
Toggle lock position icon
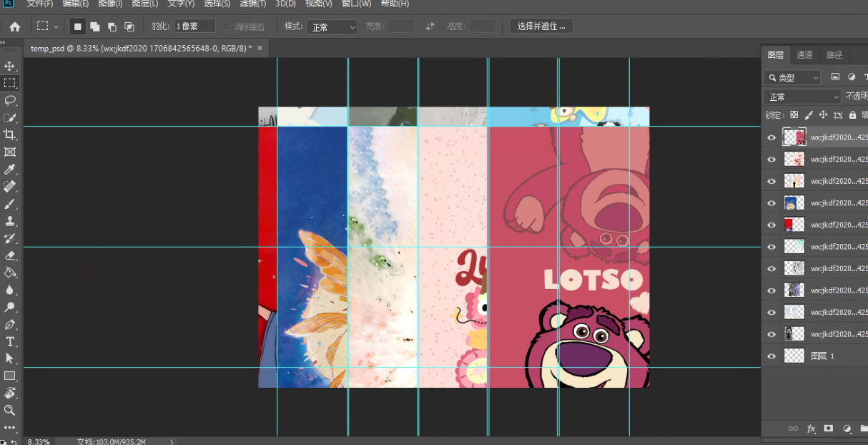point(823,114)
